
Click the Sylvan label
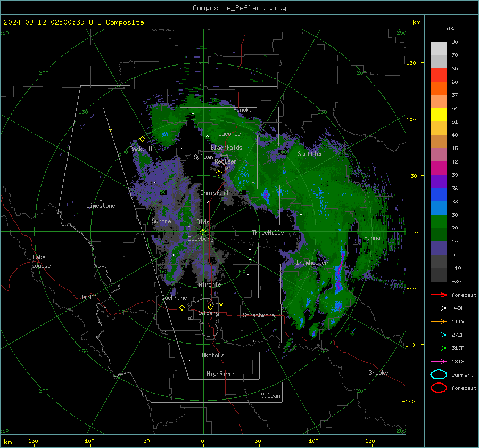203,157
